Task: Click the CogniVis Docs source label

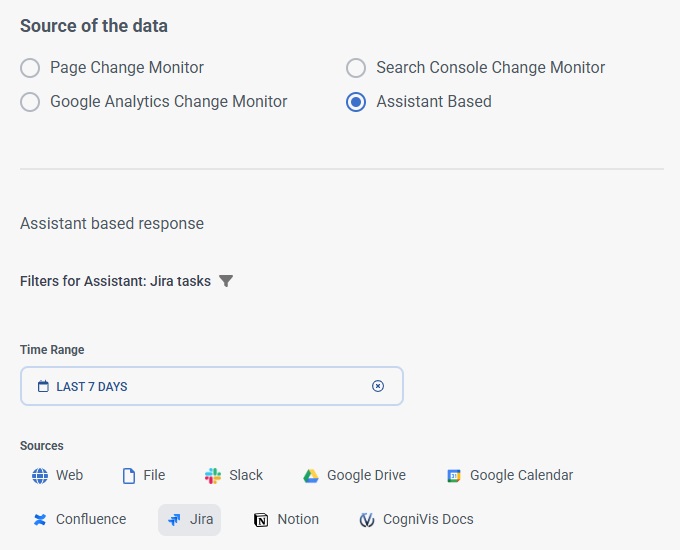Action: [x=428, y=520]
